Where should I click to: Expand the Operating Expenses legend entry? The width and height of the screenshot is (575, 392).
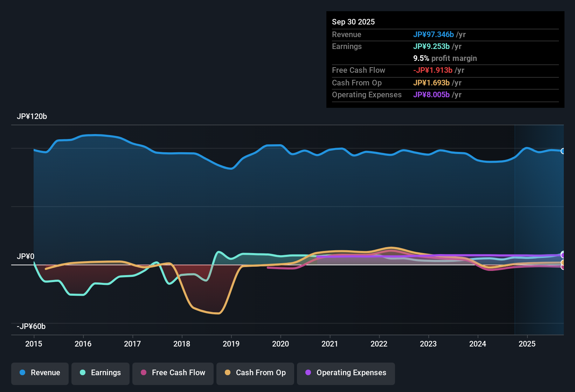point(346,373)
